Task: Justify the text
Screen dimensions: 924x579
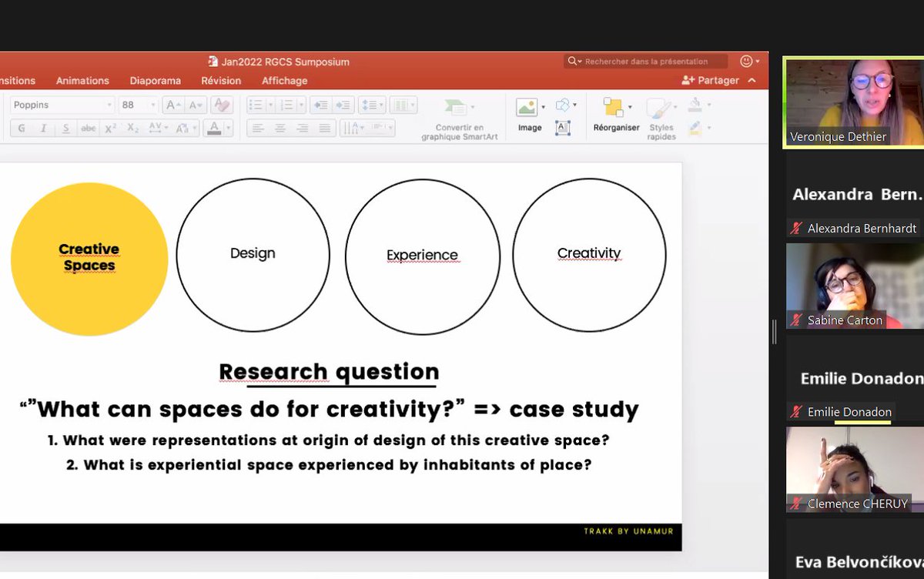Action: (325, 129)
